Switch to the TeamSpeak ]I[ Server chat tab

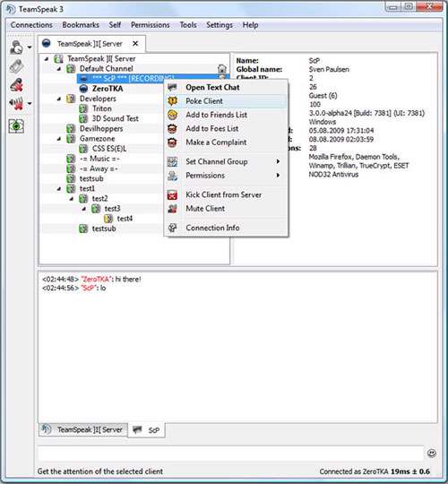click(83, 429)
